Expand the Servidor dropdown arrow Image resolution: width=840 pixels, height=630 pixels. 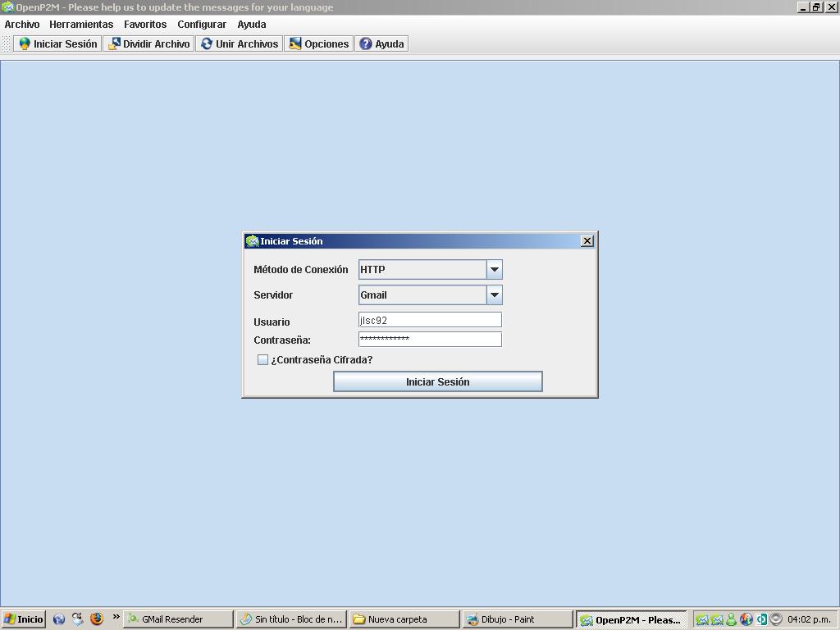(494, 295)
